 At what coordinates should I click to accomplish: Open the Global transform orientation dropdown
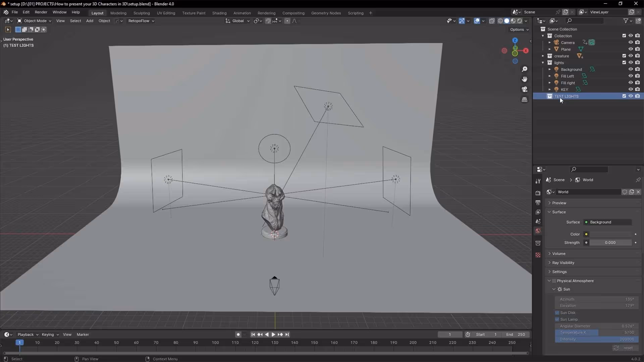click(x=237, y=21)
